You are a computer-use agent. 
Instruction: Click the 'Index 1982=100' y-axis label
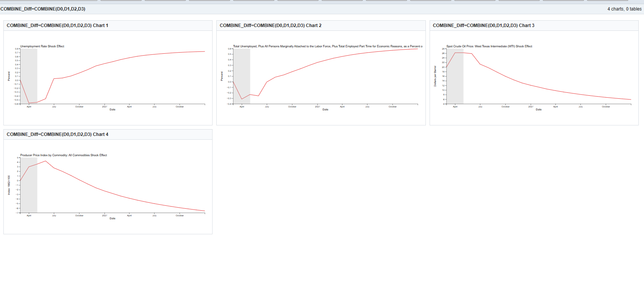coord(9,185)
